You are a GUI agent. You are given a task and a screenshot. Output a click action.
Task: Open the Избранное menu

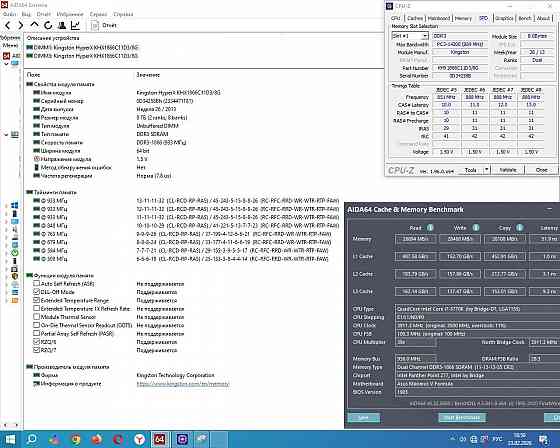(x=70, y=14)
